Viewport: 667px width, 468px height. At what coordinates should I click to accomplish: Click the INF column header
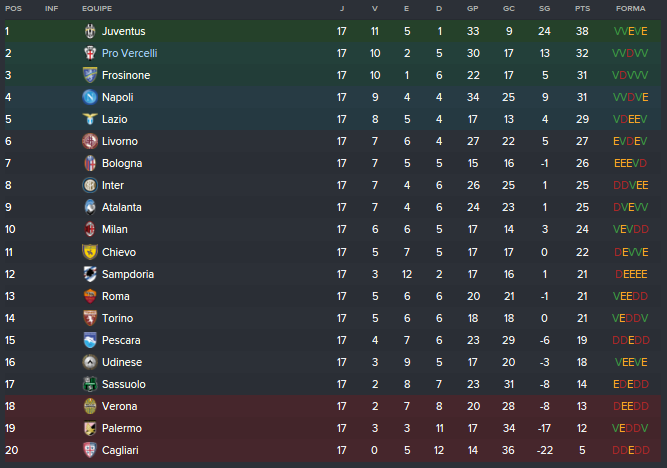click(x=52, y=8)
